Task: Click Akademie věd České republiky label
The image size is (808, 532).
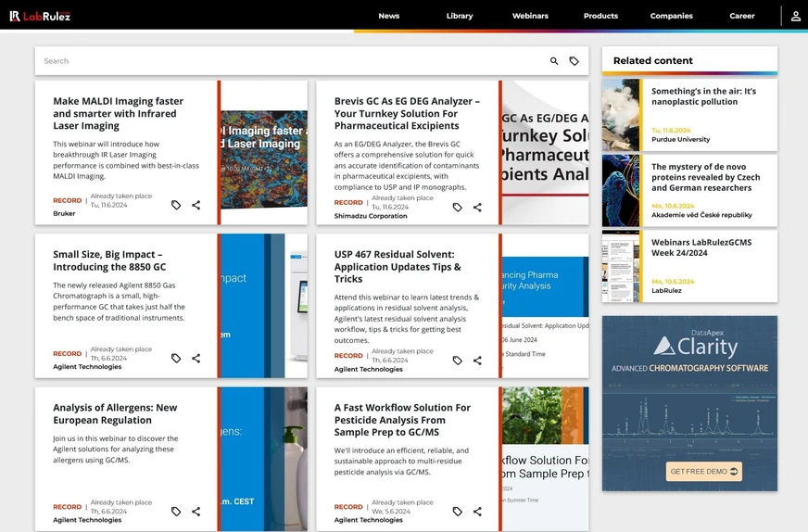Action: (701, 215)
